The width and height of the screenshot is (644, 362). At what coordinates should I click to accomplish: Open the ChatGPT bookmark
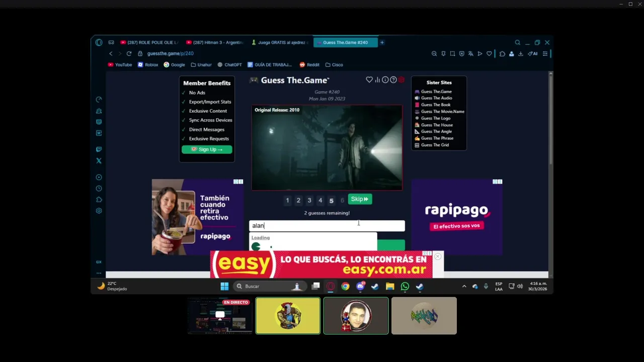pos(229,65)
